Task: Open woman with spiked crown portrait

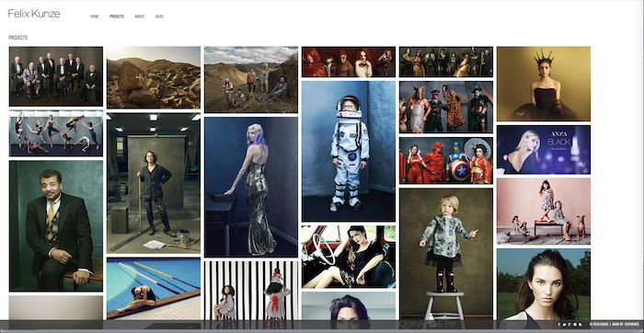Action: tap(544, 84)
